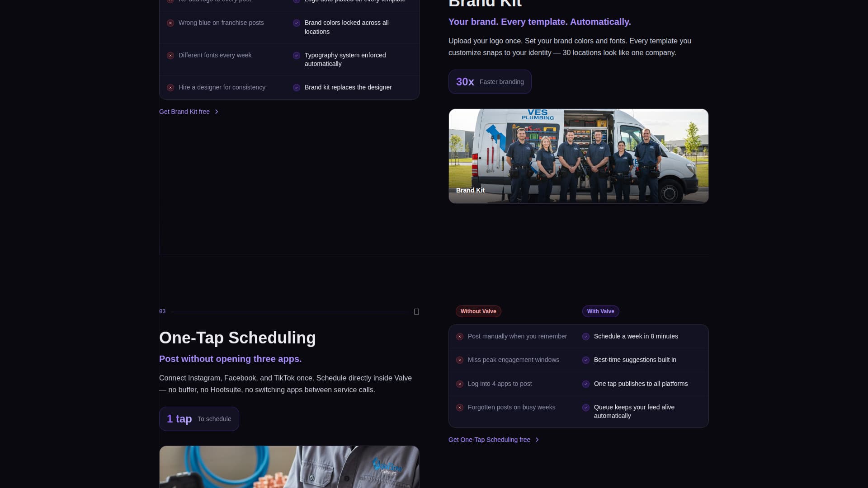The width and height of the screenshot is (868, 488).
Task: Open the Get Brand Kit free link
Action: click(189, 112)
